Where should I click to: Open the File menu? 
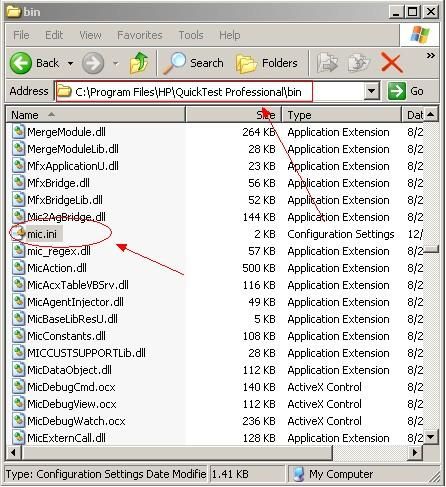pos(21,35)
